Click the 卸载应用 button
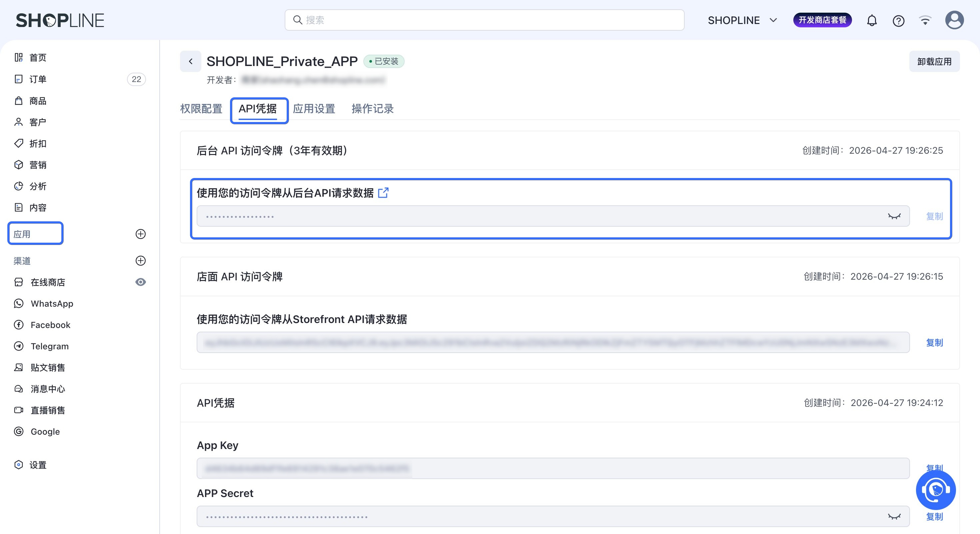 pyautogui.click(x=934, y=61)
